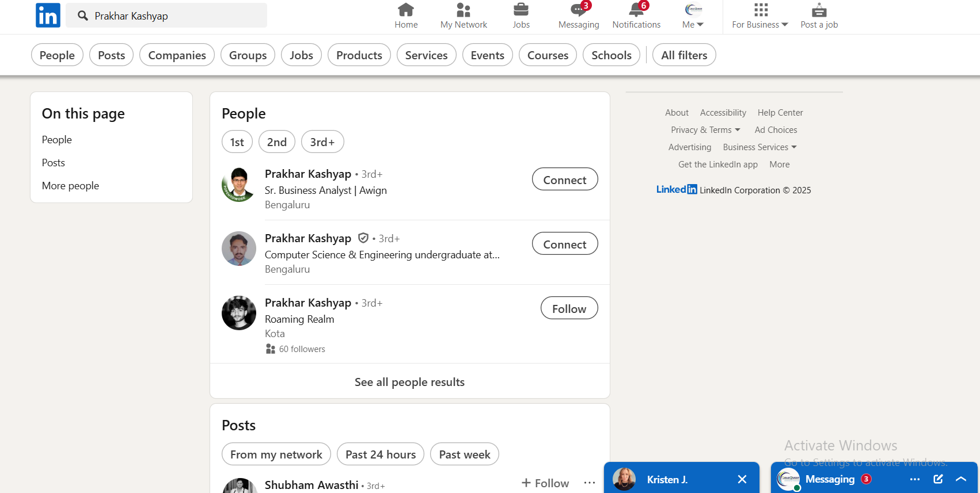Open My Network icon
Screen dimensions: 980x493
point(464,10)
